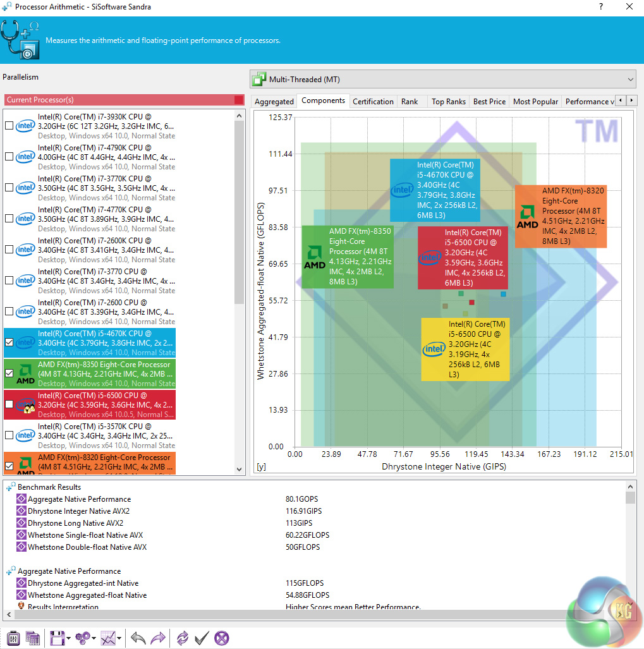This screenshot has width=644, height=649.
Task: Uncheck the Core i5-4670K processor checkbox
Action: [9, 343]
